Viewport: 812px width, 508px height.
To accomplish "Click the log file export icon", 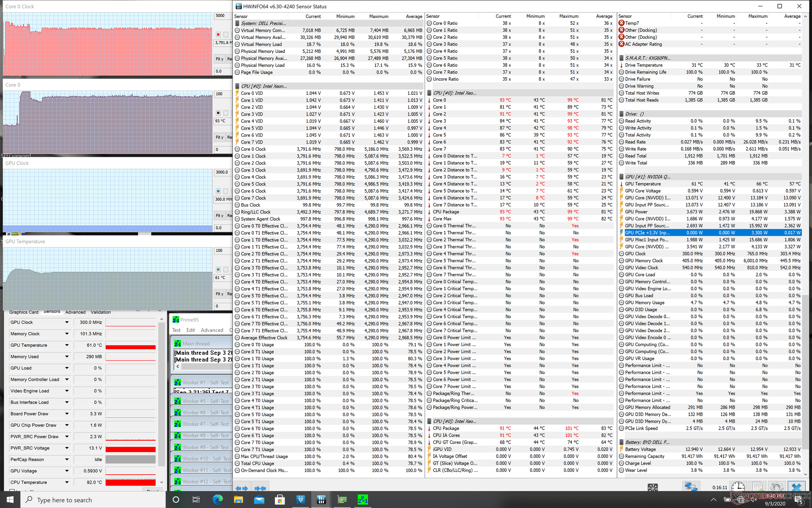I will pyautogui.click(x=757, y=487).
